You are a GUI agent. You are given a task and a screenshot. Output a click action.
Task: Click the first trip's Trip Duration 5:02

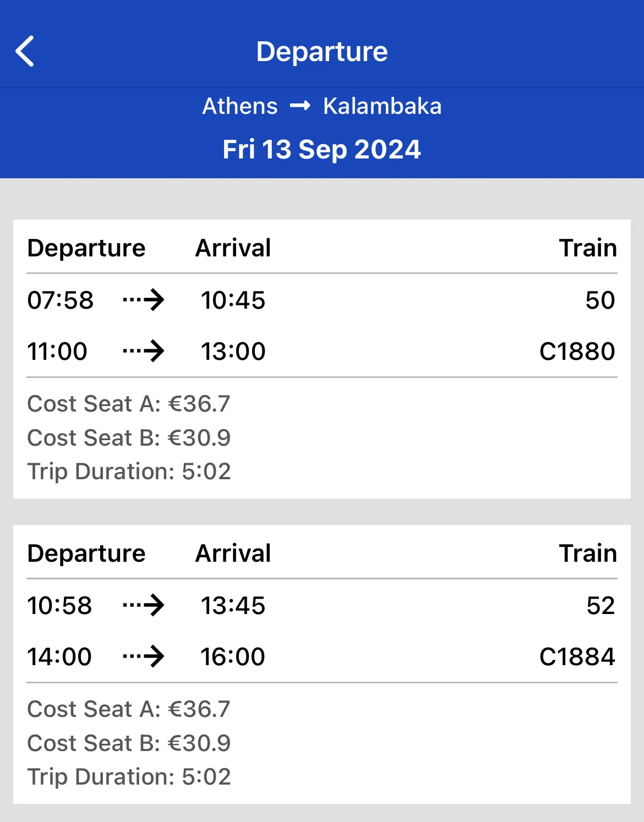[129, 472]
